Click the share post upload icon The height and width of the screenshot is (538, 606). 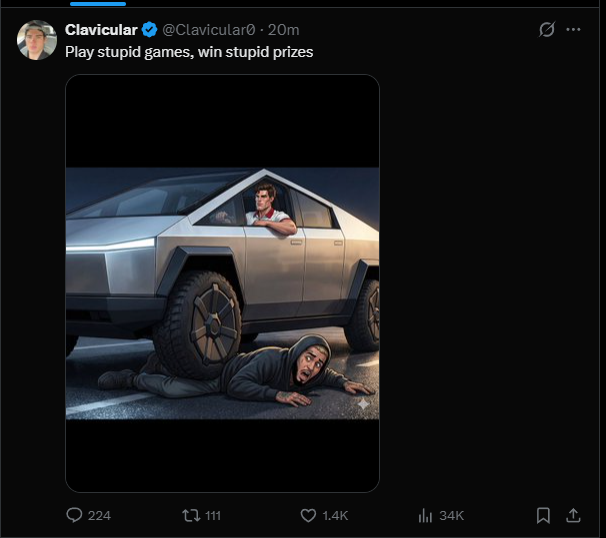coord(573,515)
